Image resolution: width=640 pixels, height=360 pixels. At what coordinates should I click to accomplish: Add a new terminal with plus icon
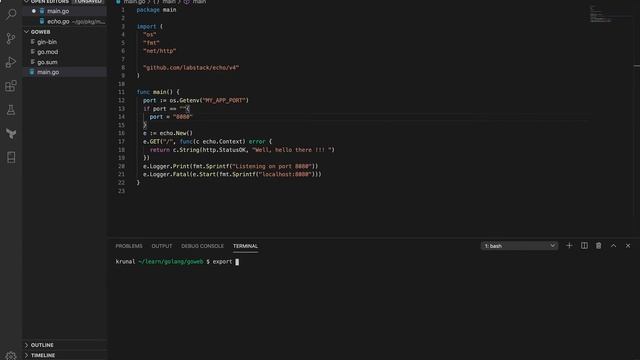pyautogui.click(x=569, y=246)
